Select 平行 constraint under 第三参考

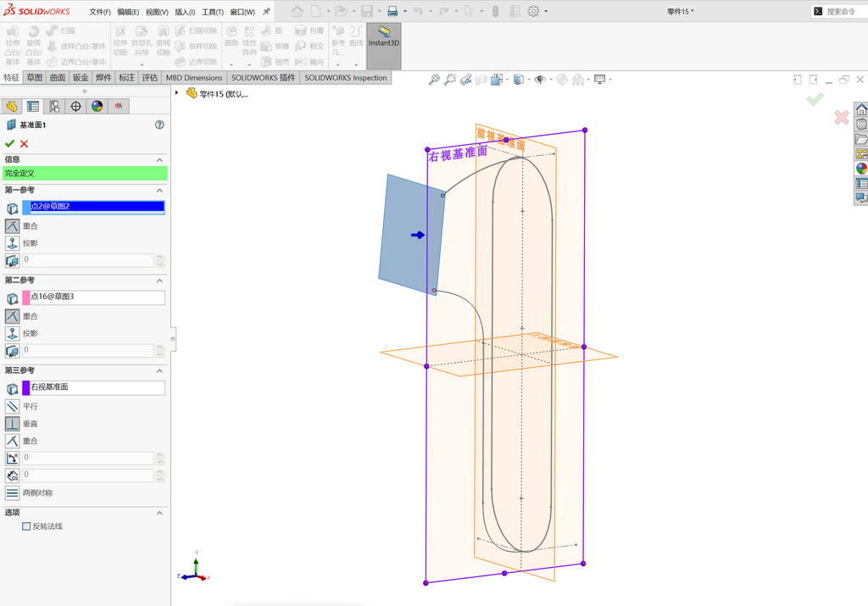pyautogui.click(x=12, y=406)
